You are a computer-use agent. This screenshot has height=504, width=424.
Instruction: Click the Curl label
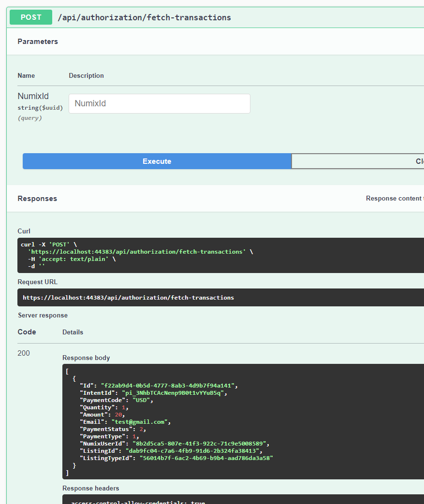pos(24,231)
